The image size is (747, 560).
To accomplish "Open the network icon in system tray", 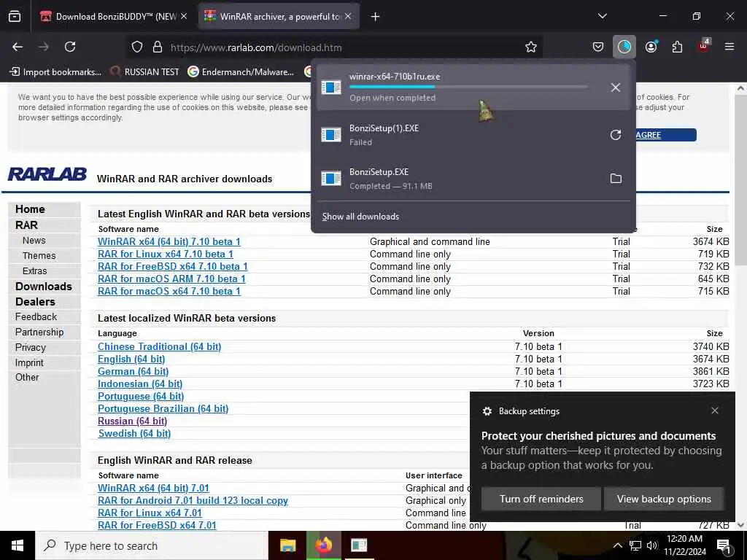I will [x=635, y=545].
